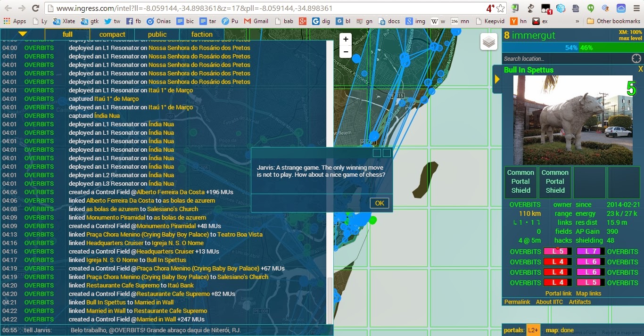Open the Apps bookmarks shortcut
The image size is (644, 336).
pos(15,21)
